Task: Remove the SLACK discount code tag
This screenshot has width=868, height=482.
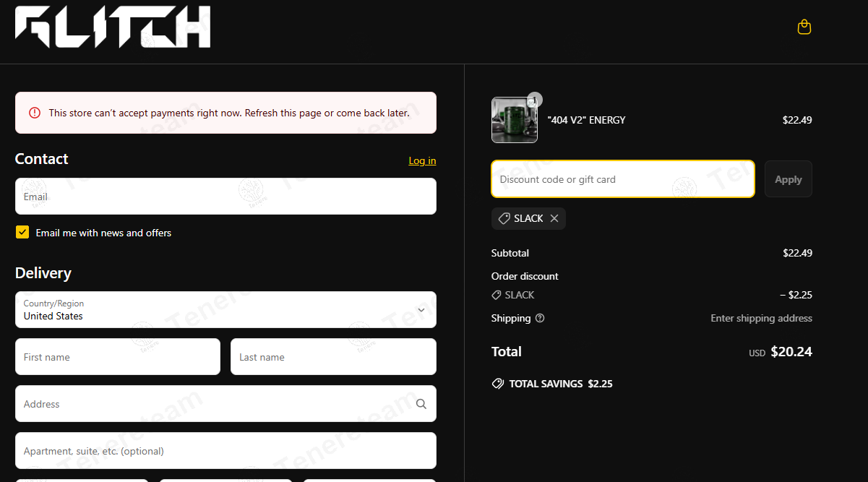Action: click(554, 218)
